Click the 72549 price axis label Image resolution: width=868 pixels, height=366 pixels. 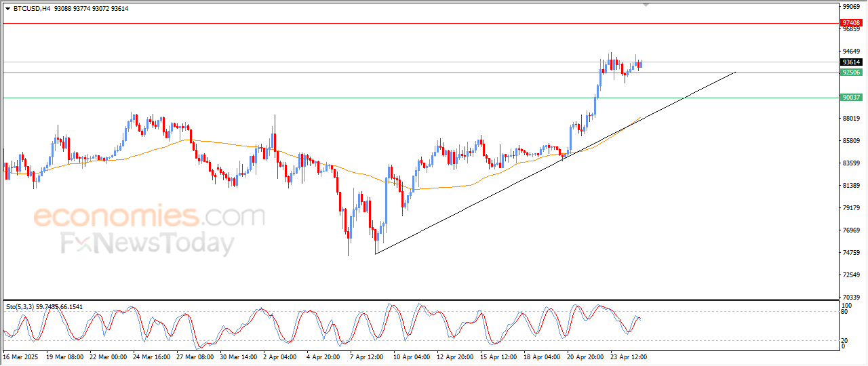pyautogui.click(x=852, y=275)
